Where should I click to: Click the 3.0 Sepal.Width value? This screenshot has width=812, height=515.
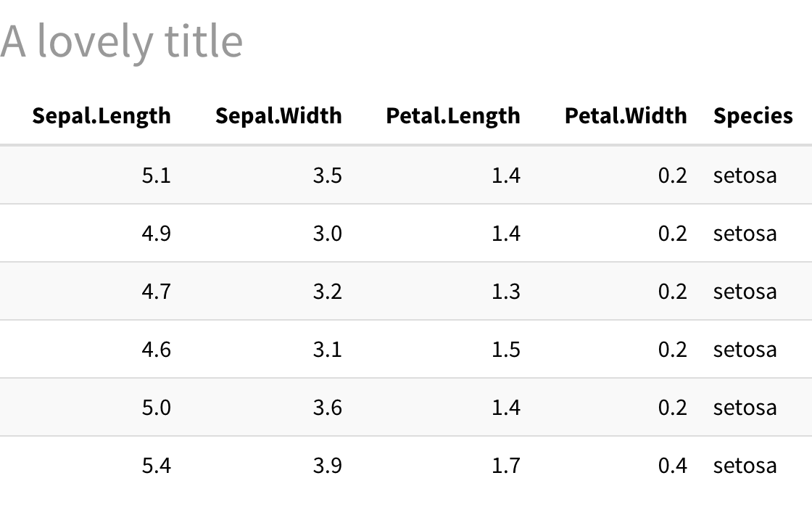[327, 234]
